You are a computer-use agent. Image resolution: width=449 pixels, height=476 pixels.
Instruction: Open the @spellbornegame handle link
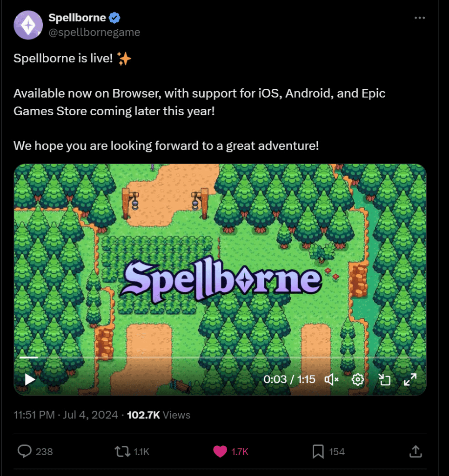pos(94,32)
